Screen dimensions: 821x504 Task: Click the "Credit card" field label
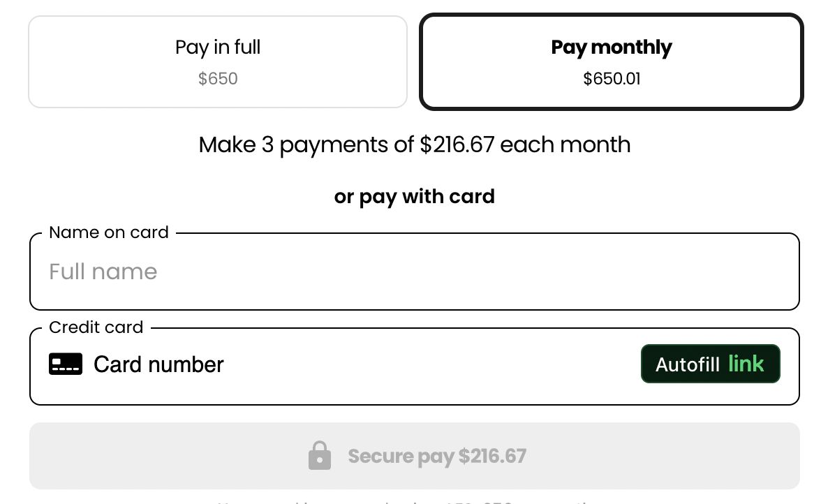point(96,327)
